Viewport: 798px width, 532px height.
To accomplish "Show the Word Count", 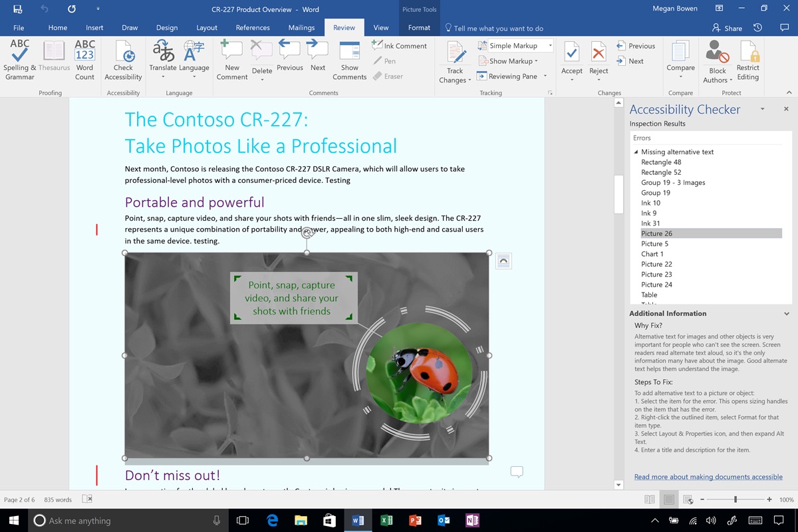I will (84, 60).
